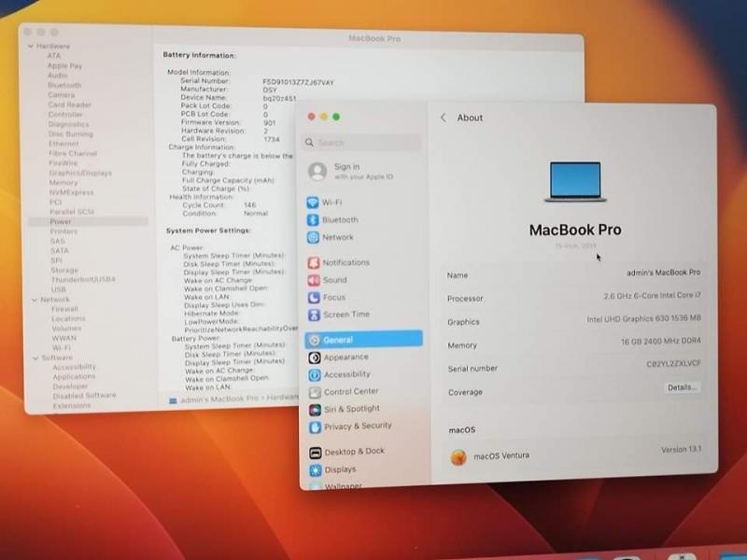Screen dimensions: 747x560
Task: Click the processor value 2.6 GHz 6-Core Intel Core i7
Action: point(652,296)
